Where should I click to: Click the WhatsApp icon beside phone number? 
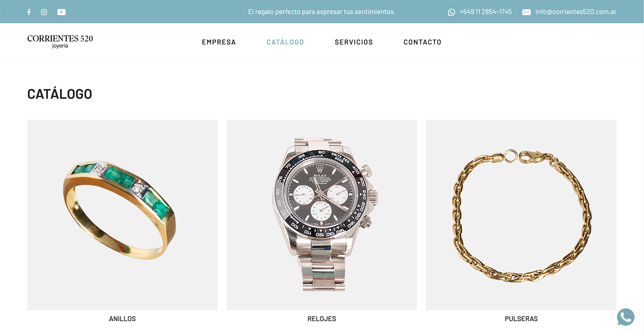[451, 12]
